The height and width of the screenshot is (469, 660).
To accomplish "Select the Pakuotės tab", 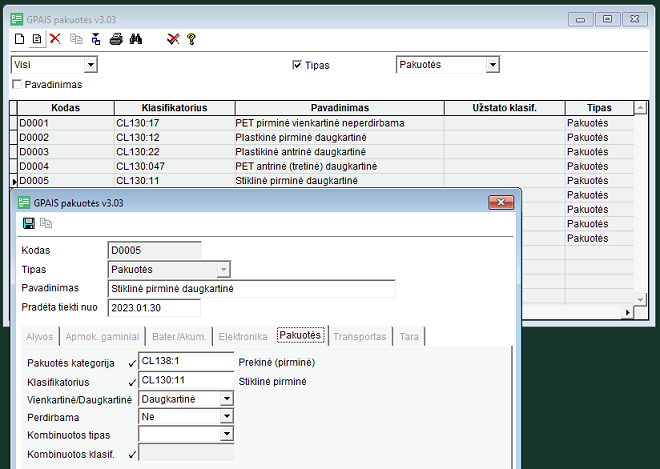I will click(x=301, y=336).
